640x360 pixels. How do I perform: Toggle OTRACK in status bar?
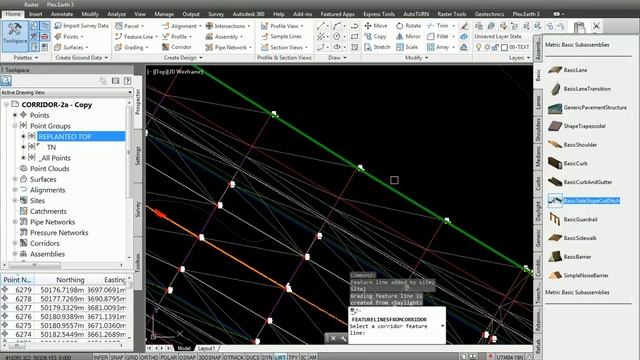point(233,357)
